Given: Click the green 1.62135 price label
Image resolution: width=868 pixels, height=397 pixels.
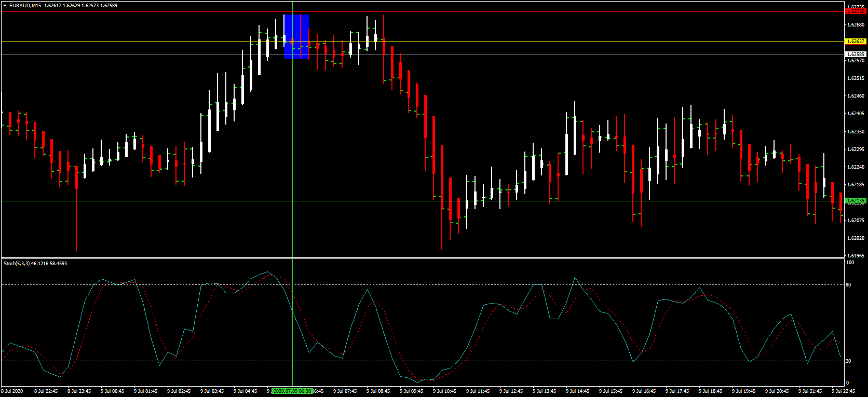Looking at the screenshot, I should click(x=856, y=201).
